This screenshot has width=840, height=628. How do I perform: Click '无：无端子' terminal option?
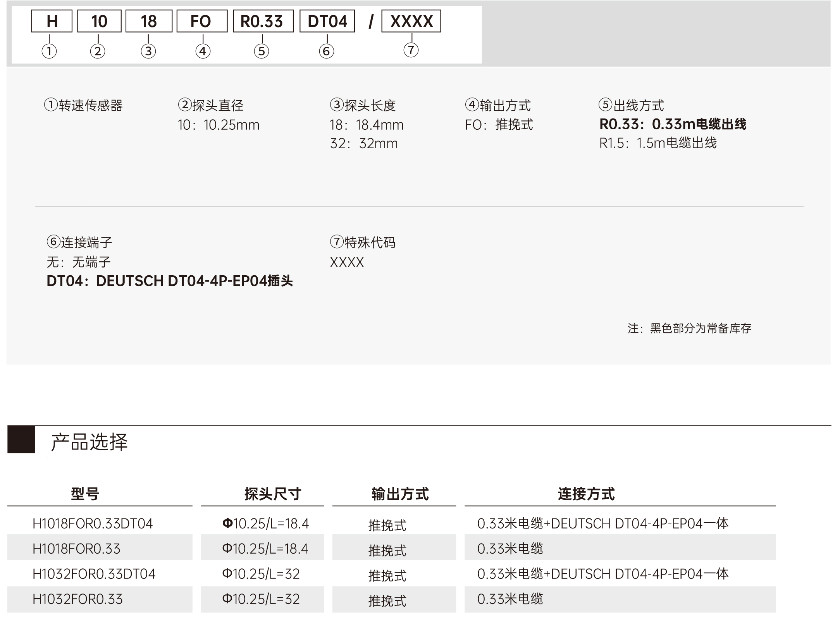pos(79,262)
